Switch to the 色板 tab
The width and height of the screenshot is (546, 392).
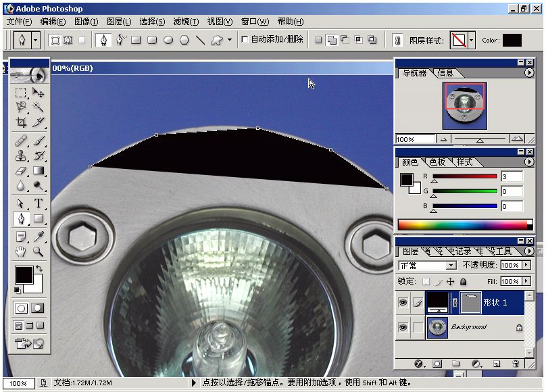tap(437, 162)
